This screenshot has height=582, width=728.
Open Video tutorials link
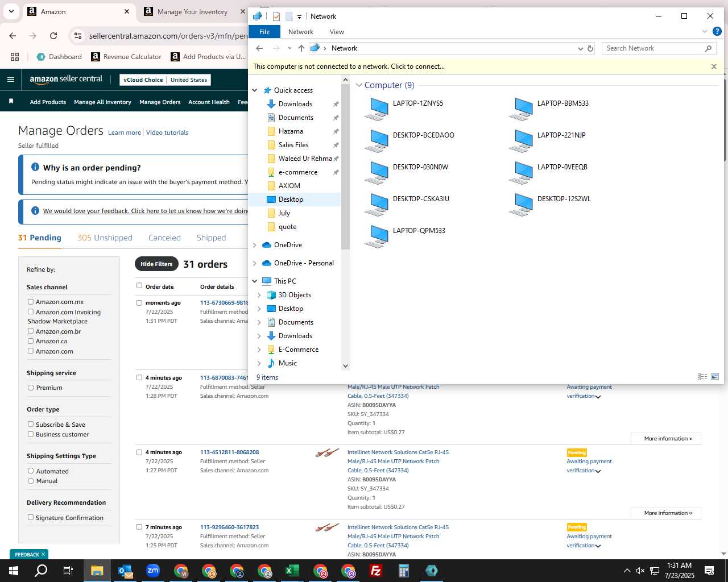point(167,132)
